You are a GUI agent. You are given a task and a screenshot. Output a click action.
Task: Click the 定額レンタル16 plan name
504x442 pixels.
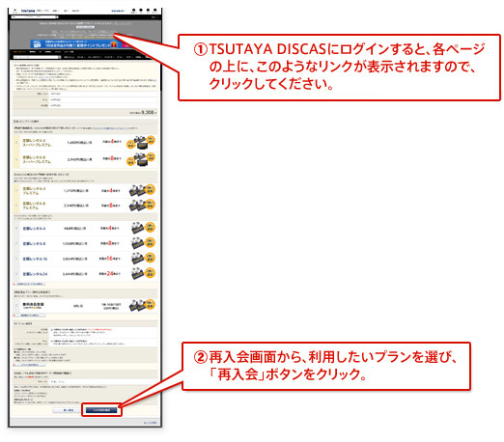coord(35,259)
